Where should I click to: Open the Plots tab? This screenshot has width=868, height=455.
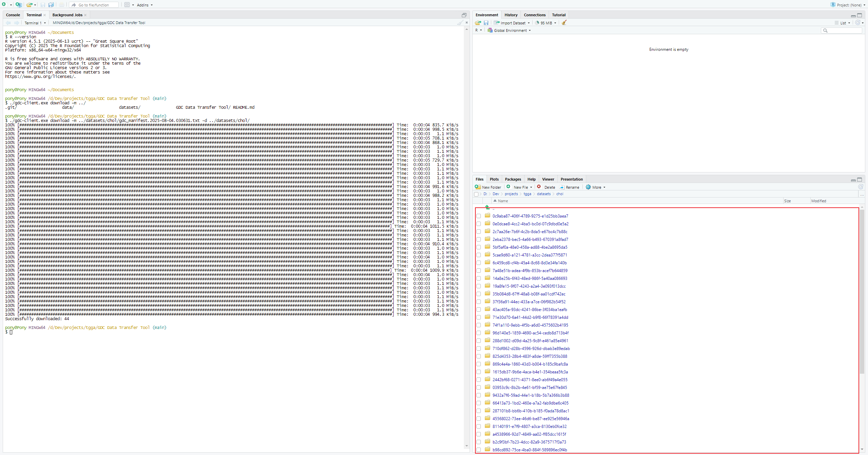point(494,179)
